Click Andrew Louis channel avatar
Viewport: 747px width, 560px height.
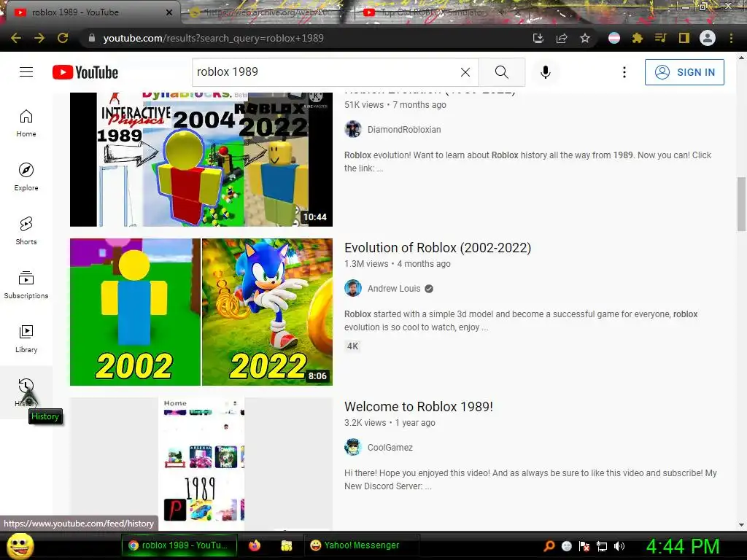click(353, 289)
